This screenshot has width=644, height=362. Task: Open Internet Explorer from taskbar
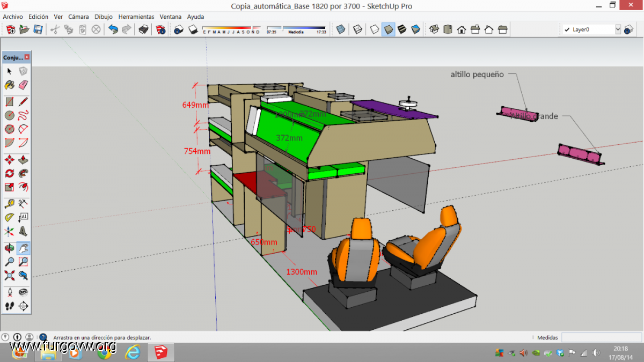[133, 352]
